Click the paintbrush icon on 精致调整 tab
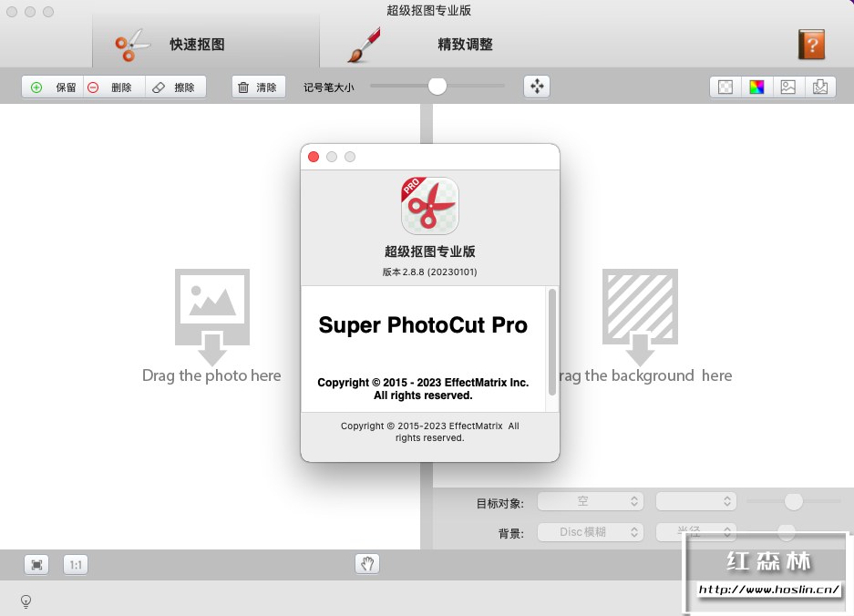 (364, 46)
